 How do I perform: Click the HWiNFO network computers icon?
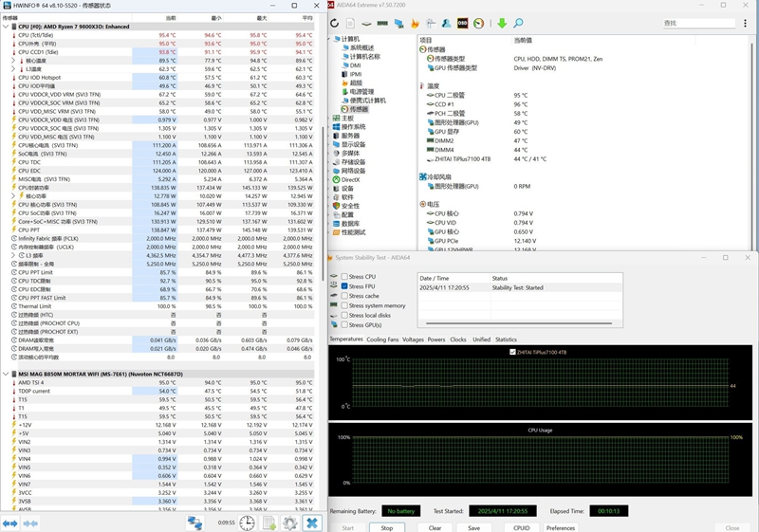coord(195,523)
